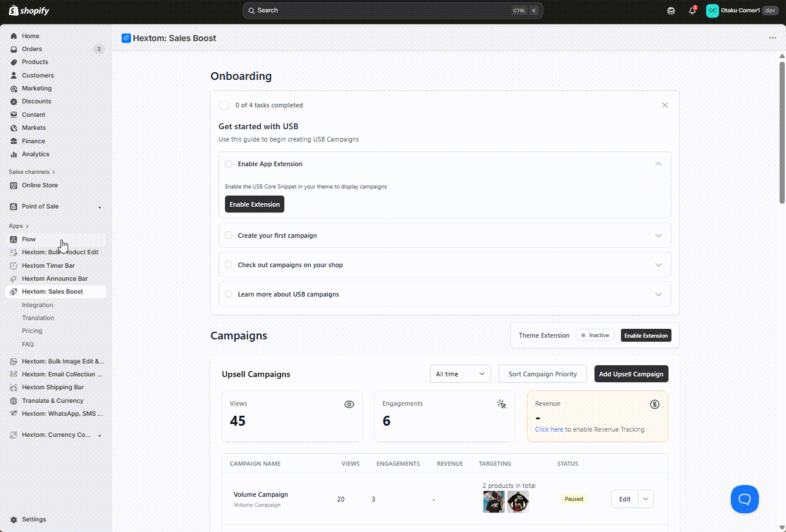Expand Learn more about USB campaigns chevron
786x532 pixels.
click(659, 294)
